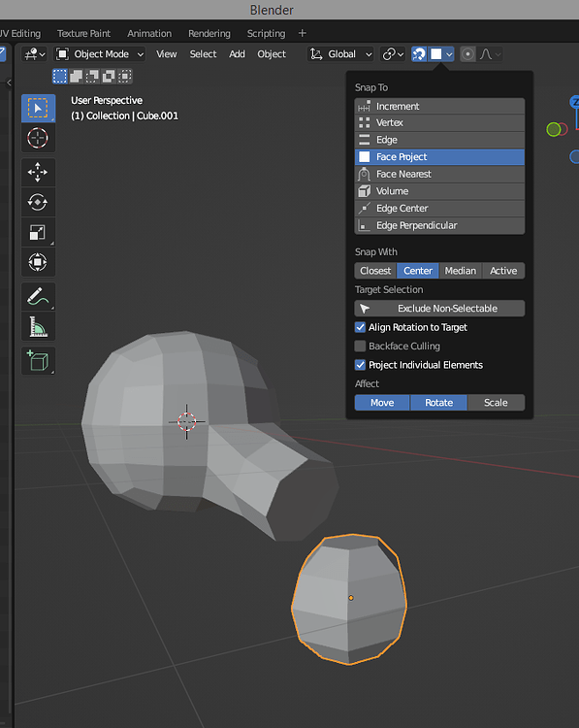Toggle Exclude Non-Selectable option
The width and height of the screenshot is (579, 728).
click(439, 309)
